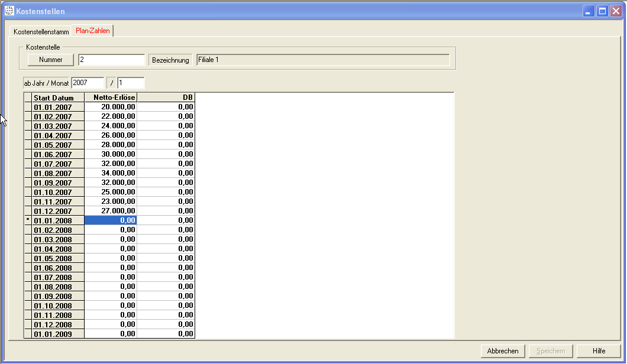The image size is (627, 364).
Task: Select the DB cell for 01.12.2007
Action: pyautogui.click(x=166, y=211)
